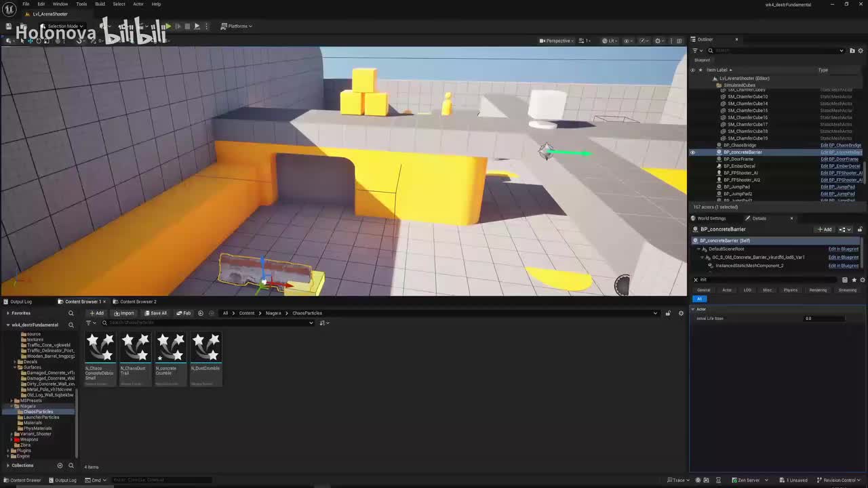Open the play options three-dot menu

[x=206, y=26]
